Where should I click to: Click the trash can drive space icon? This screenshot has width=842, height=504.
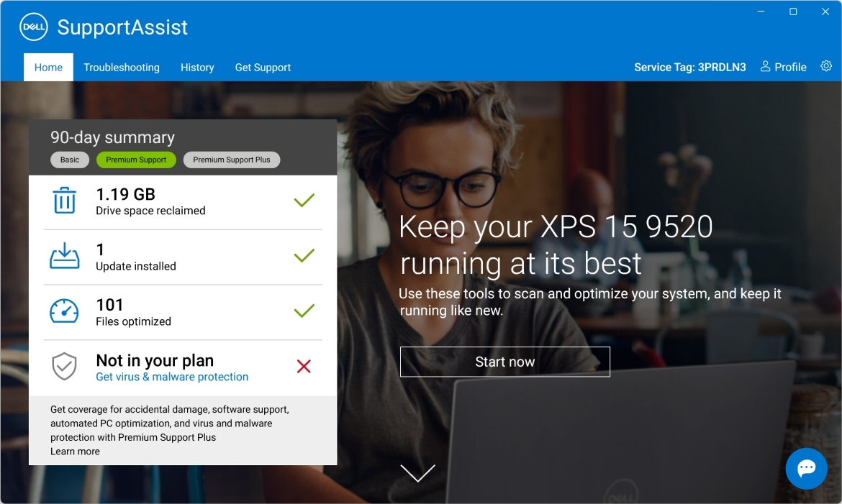click(65, 200)
